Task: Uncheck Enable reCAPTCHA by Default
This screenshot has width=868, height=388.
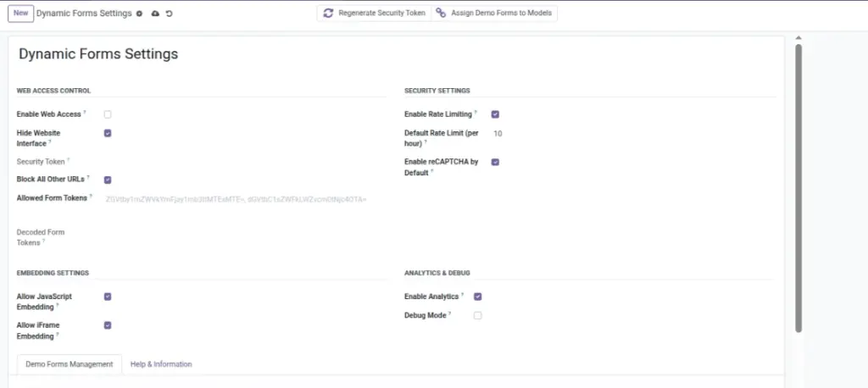Action: (495, 162)
